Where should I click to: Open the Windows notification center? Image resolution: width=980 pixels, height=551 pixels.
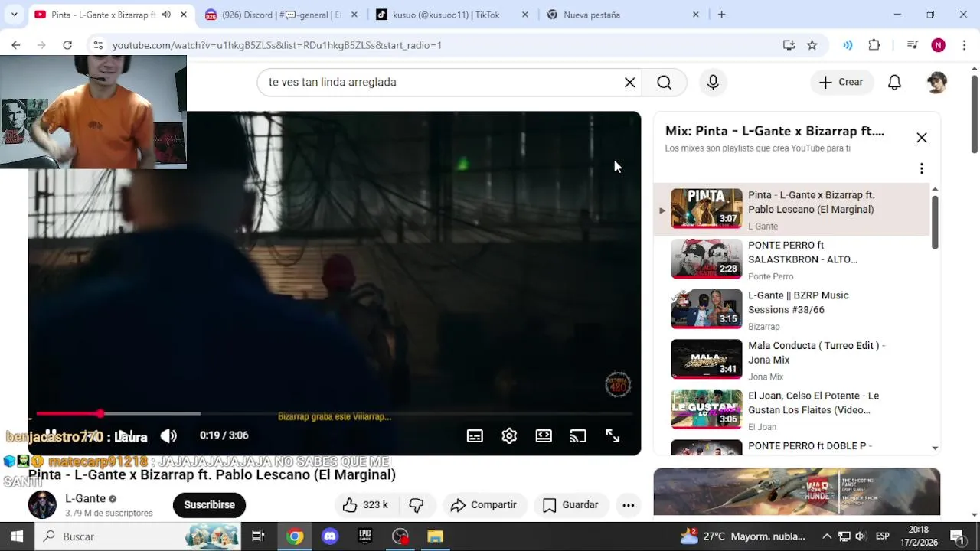coord(957,536)
